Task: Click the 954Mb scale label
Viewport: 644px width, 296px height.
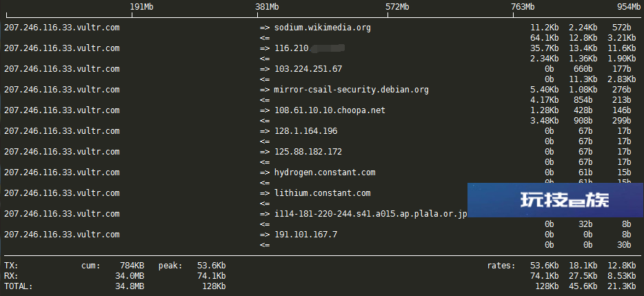Action: [629, 7]
